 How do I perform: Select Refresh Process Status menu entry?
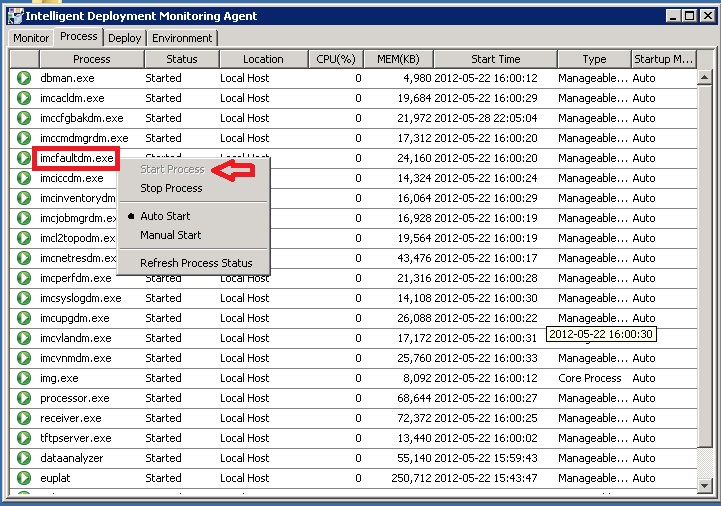click(196, 263)
